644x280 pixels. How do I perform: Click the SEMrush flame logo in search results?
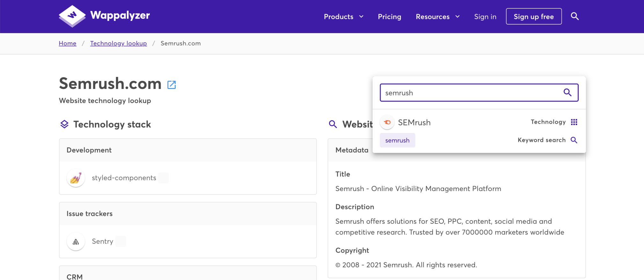(387, 122)
